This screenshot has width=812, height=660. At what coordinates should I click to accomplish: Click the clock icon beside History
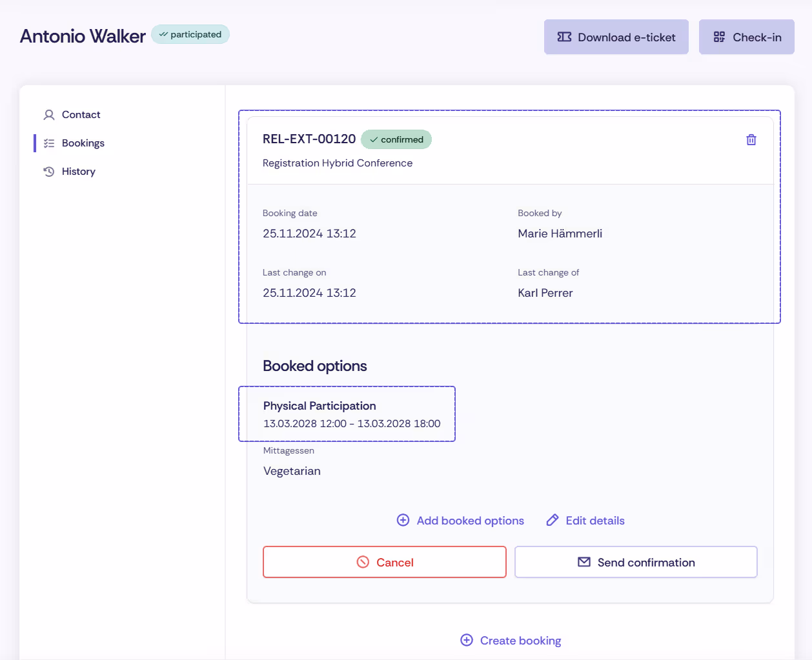click(x=48, y=171)
